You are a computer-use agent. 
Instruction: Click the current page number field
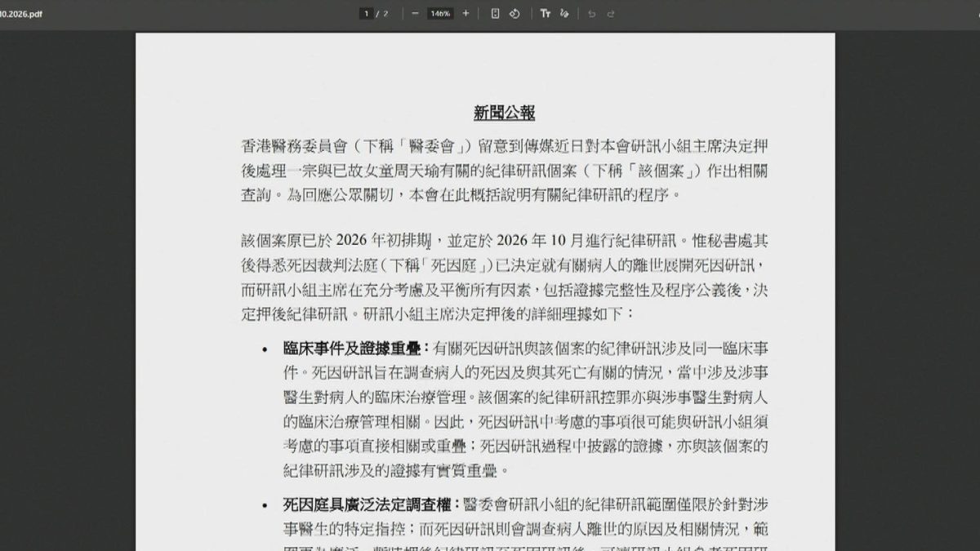coord(367,13)
